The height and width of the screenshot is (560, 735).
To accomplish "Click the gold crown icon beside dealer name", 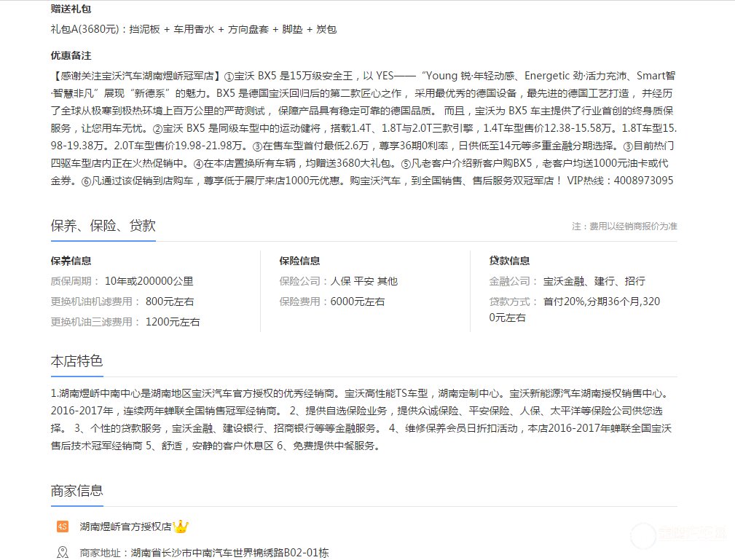I will click(181, 526).
